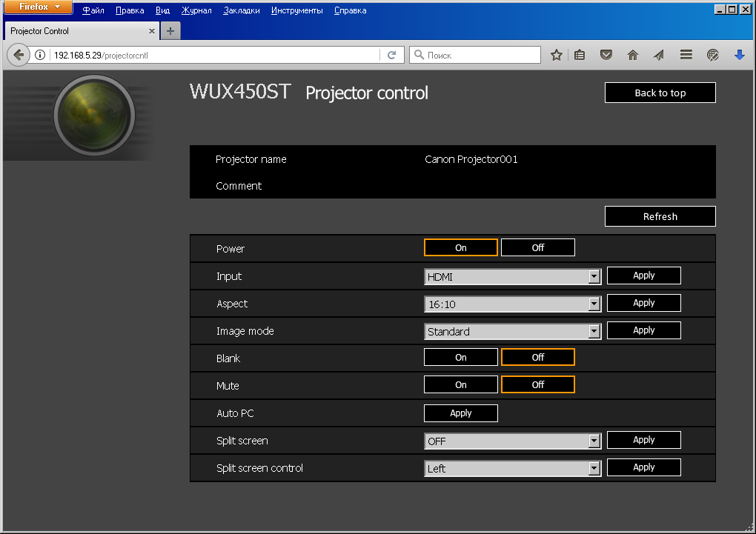Screen dimensions: 756x534
Task: Click the Refresh button on the page
Action: (660, 216)
